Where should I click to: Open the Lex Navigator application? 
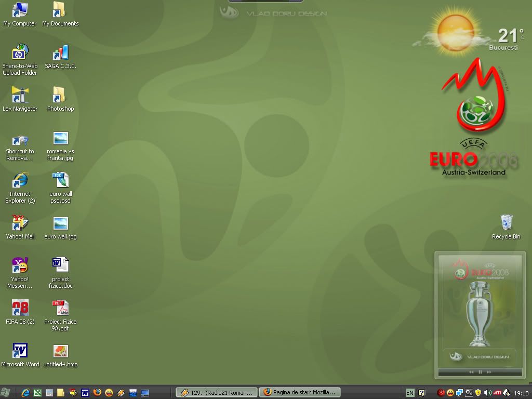pyautogui.click(x=20, y=97)
